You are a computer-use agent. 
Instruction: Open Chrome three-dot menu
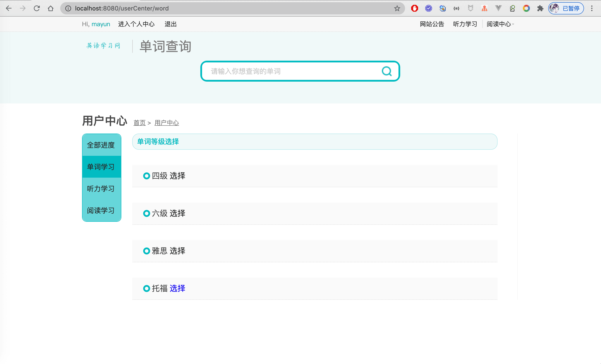(592, 8)
